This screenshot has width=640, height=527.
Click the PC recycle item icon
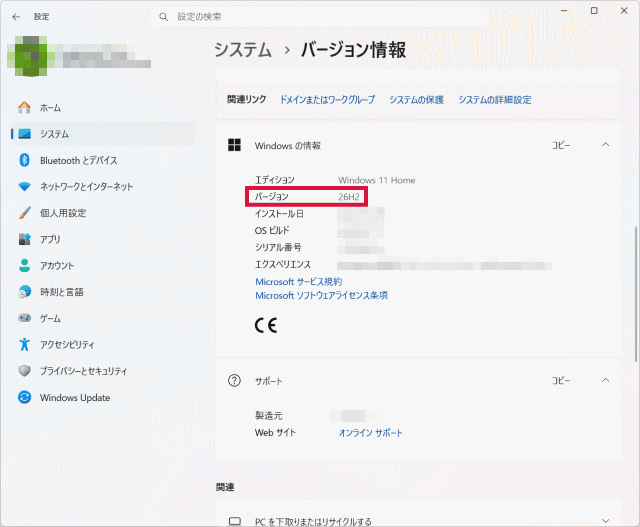235,521
